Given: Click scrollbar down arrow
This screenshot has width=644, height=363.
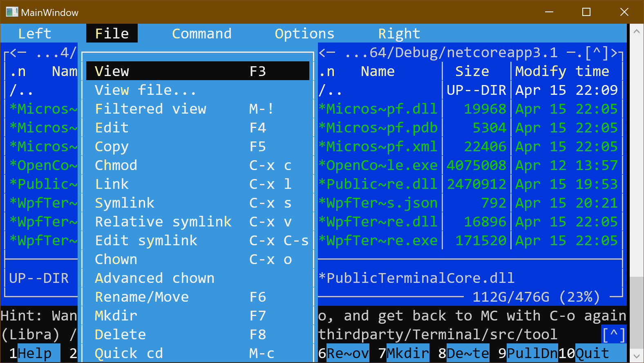Looking at the screenshot, I should coord(636,356).
